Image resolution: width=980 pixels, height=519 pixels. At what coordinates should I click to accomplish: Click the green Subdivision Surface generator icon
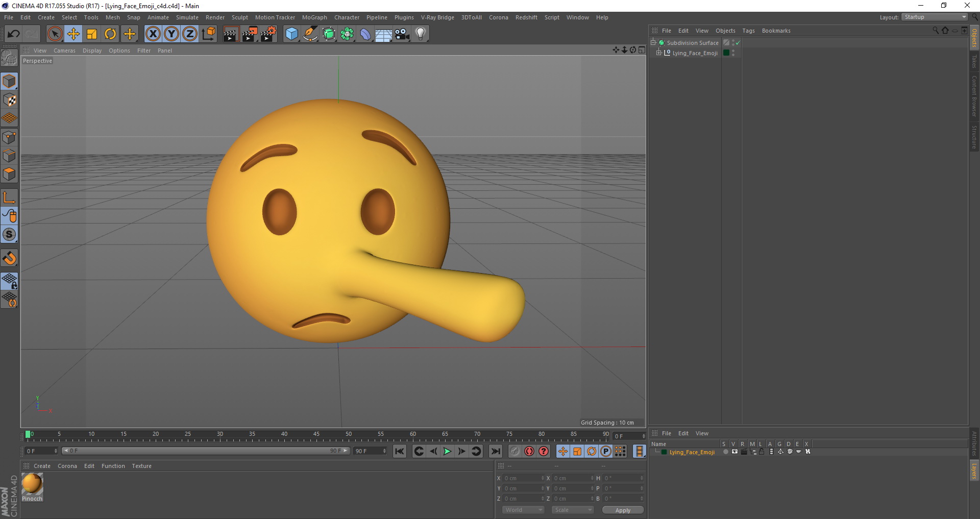(329, 34)
